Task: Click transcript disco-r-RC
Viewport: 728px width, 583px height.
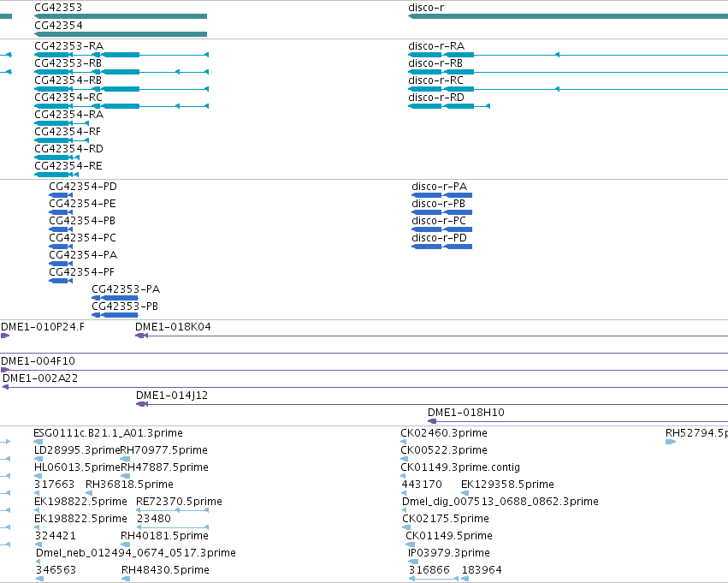Action: (568, 89)
